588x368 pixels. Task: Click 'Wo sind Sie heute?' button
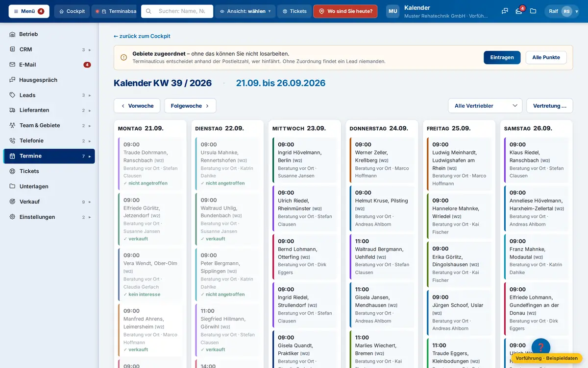[x=345, y=11]
